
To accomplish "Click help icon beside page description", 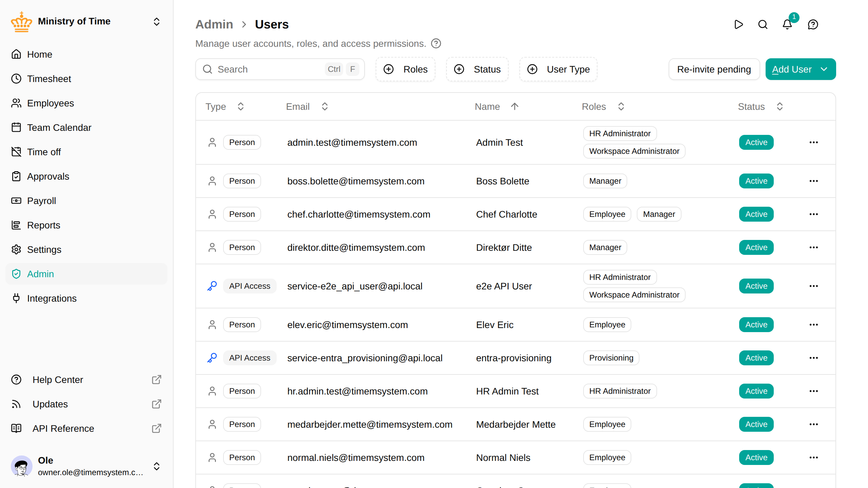I will [436, 44].
